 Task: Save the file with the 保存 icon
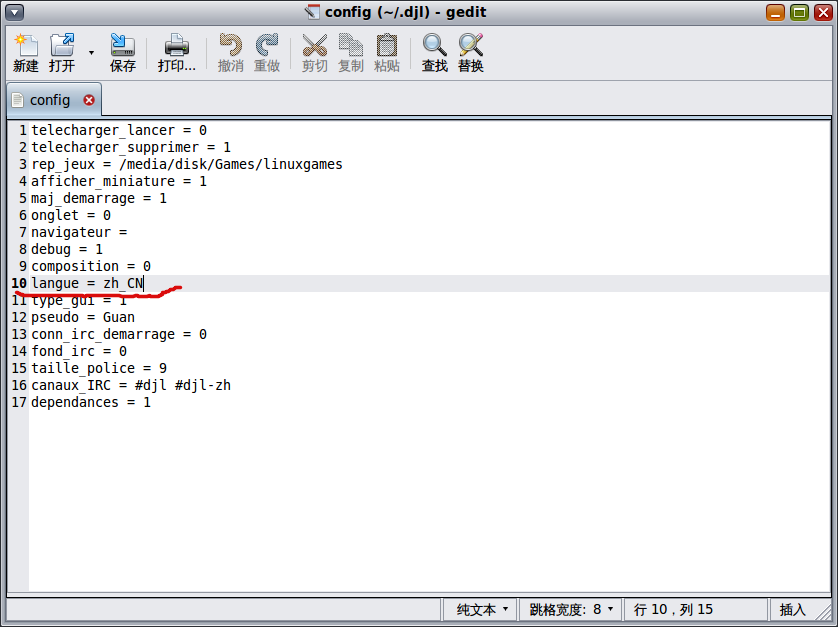[x=122, y=53]
